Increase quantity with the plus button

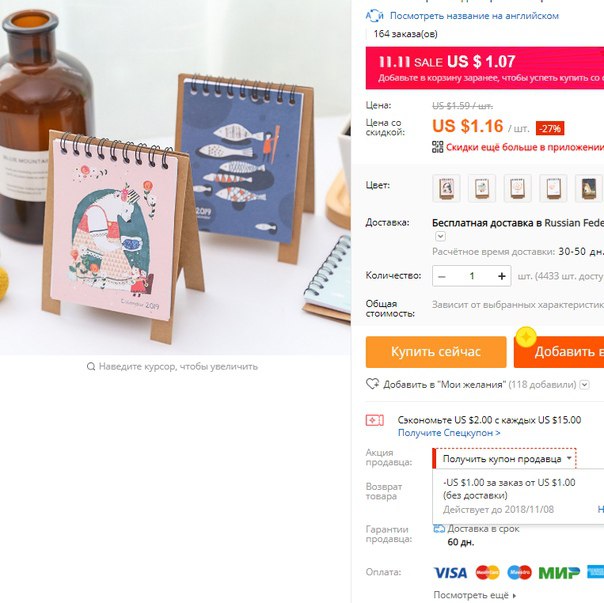coord(501,276)
